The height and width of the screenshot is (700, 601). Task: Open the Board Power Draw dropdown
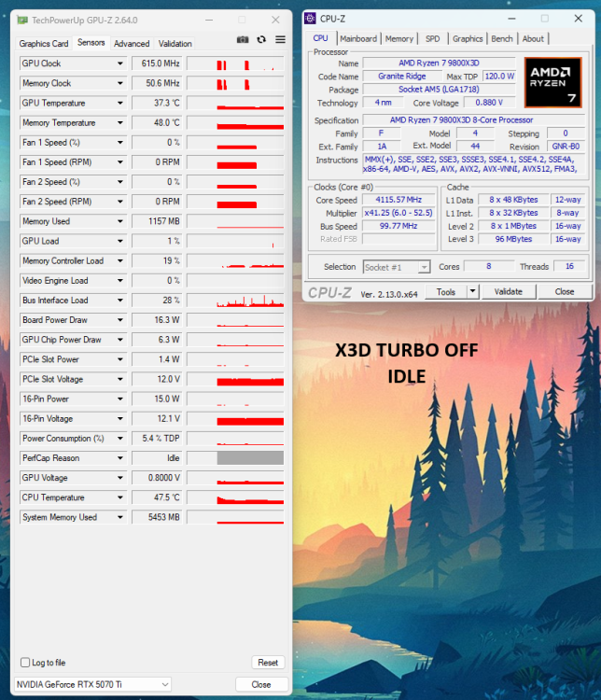(x=120, y=319)
